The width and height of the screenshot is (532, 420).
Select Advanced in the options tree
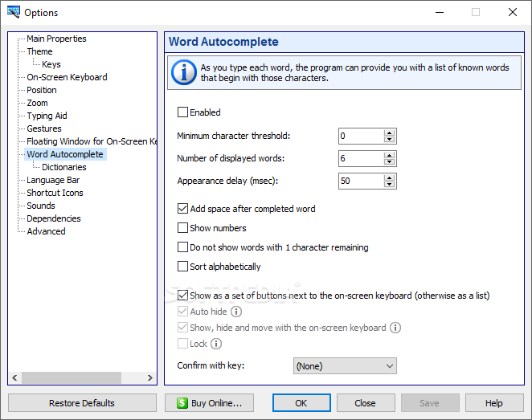[46, 231]
